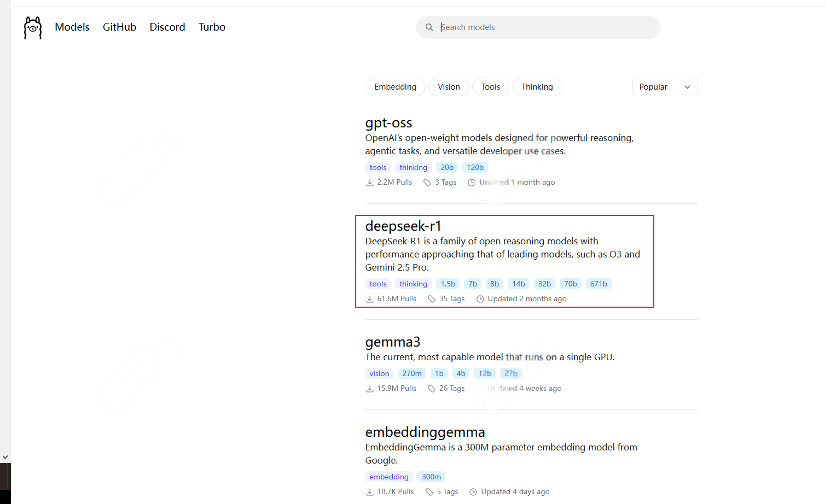Click the tag icon beside 3 Tags
The width and height of the screenshot is (825, 504).
coord(427,183)
